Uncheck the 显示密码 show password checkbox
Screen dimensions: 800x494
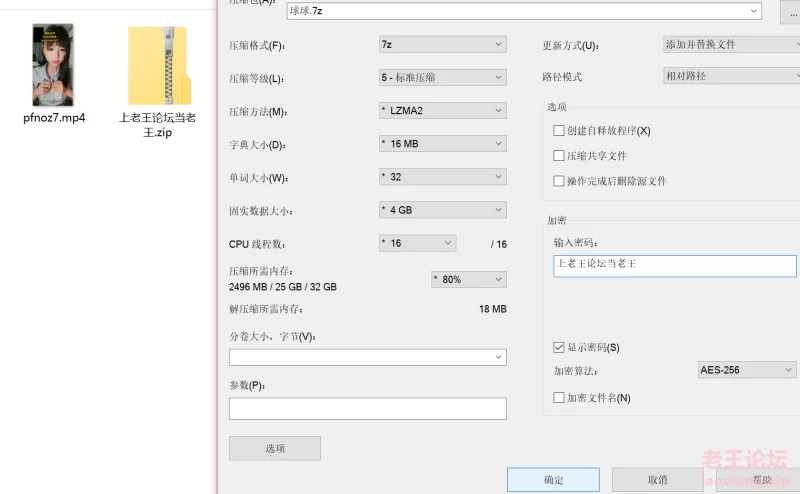coord(559,347)
